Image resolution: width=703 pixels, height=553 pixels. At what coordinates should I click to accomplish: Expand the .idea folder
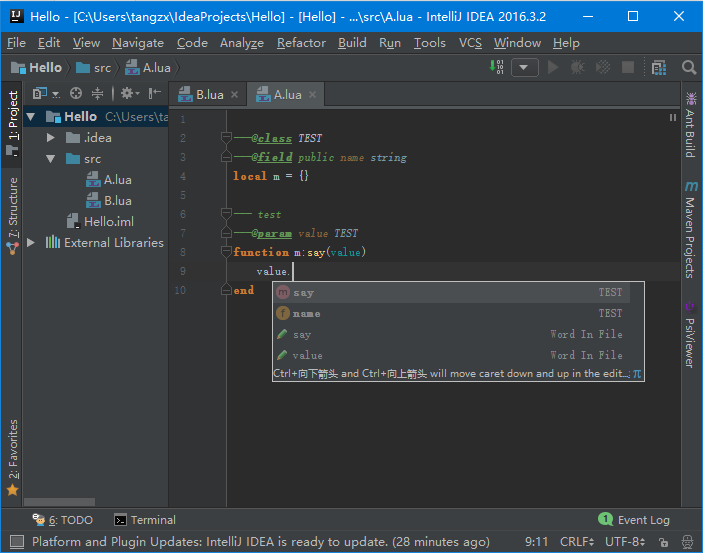pyautogui.click(x=51, y=137)
